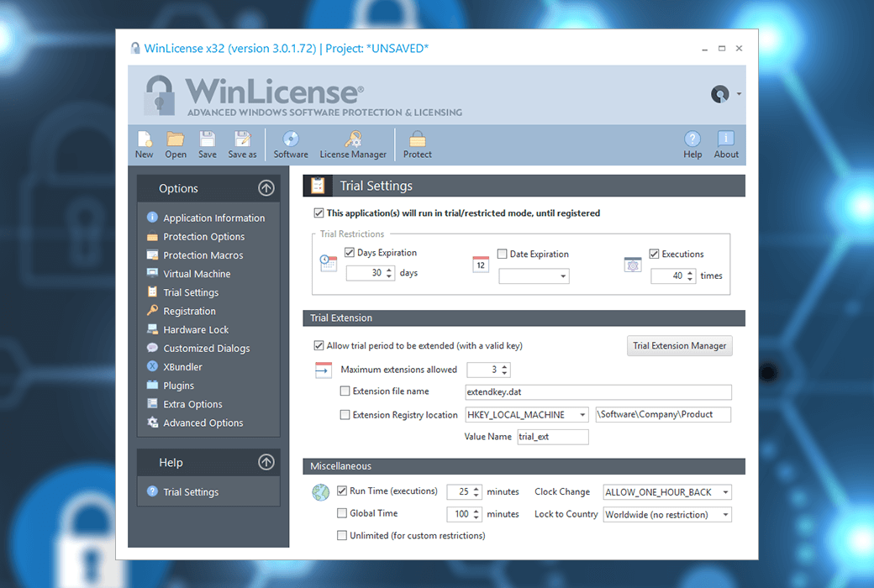Select the Software icon in the toolbar
Screen dimensions: 874x588
(x=290, y=143)
